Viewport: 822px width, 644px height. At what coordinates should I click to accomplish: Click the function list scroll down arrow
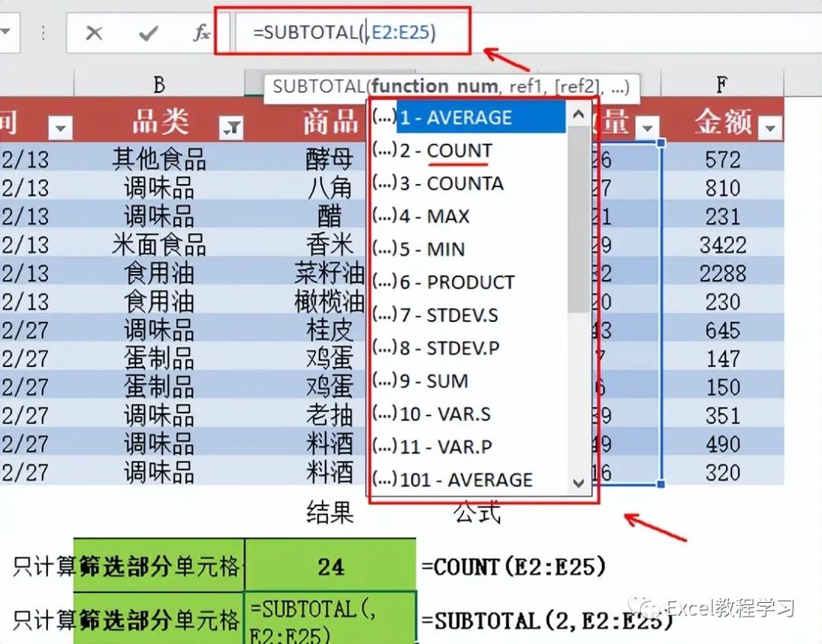pyautogui.click(x=578, y=483)
